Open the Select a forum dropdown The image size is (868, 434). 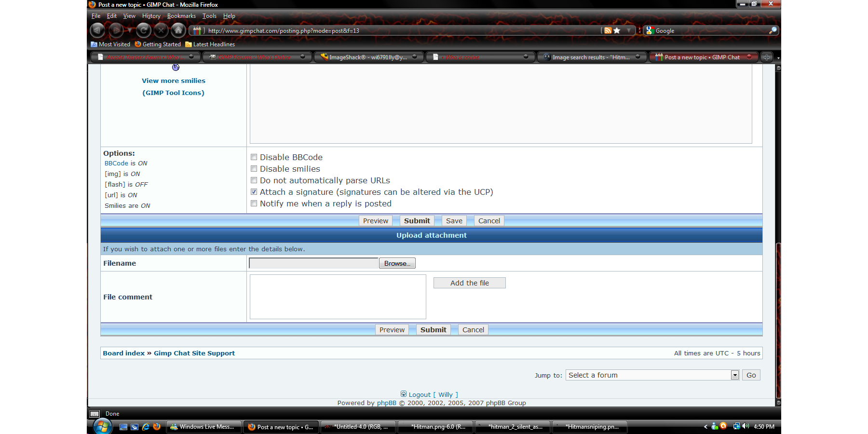click(x=652, y=375)
